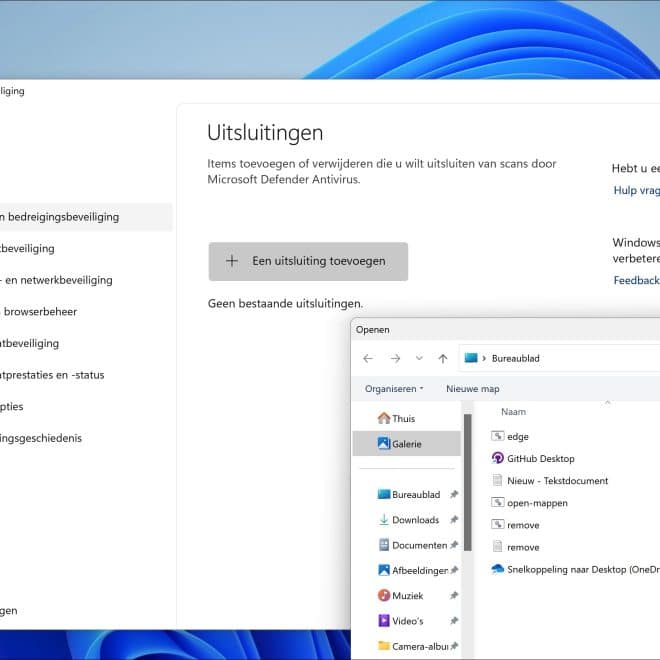Expand the address bar chevron before Bureaublad

484,358
